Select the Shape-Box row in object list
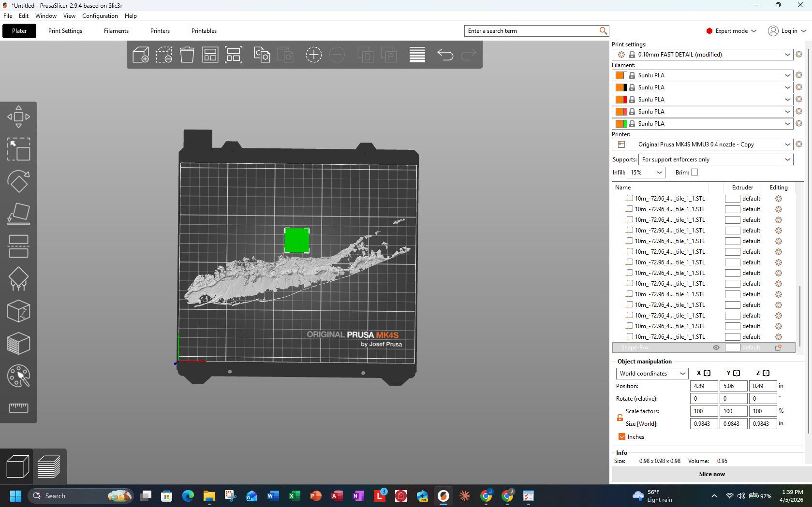The image size is (812, 507). (x=704, y=348)
